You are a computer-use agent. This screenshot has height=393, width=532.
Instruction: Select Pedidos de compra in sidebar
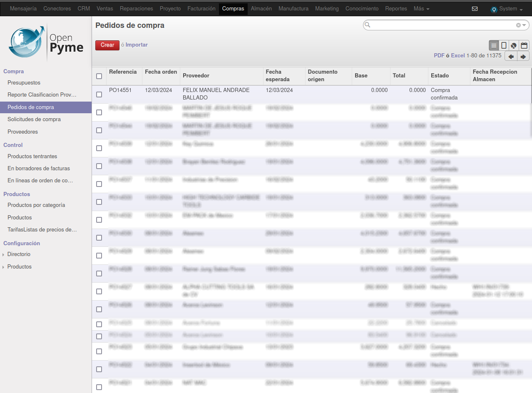(x=46, y=107)
